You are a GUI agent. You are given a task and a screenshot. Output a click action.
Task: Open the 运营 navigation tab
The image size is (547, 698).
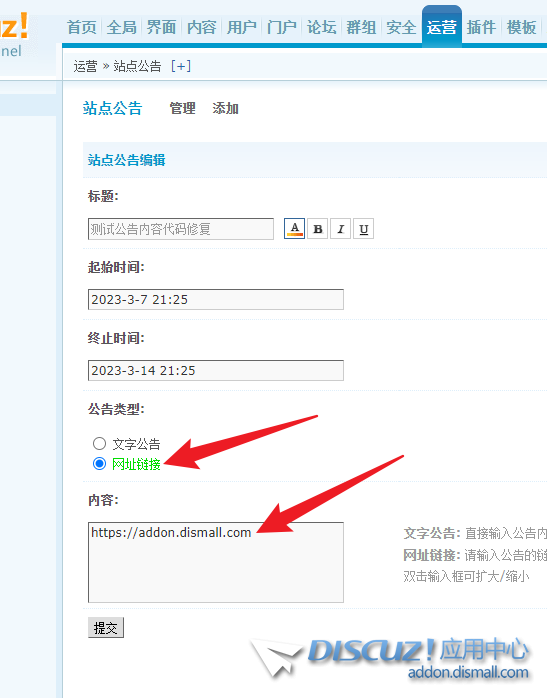click(442, 27)
